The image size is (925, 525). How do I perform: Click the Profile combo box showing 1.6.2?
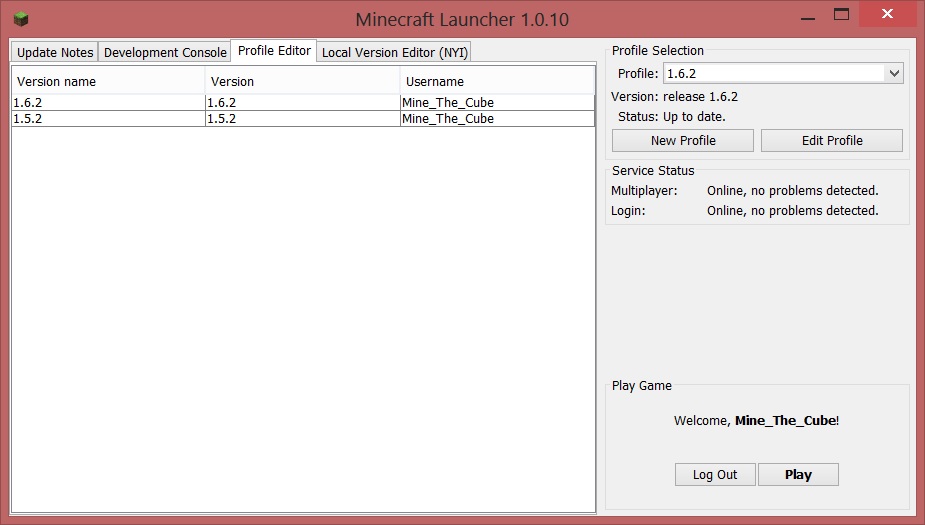(x=783, y=74)
